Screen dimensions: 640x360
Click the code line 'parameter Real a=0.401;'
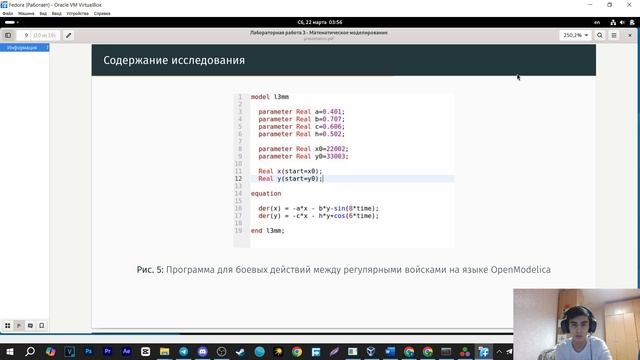[x=302, y=111]
